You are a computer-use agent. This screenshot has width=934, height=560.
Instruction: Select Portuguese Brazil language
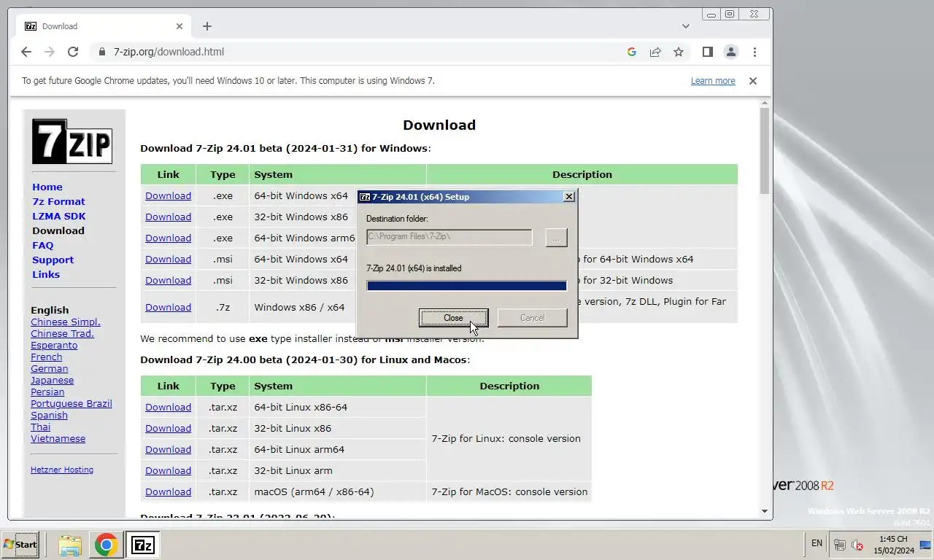72,404
